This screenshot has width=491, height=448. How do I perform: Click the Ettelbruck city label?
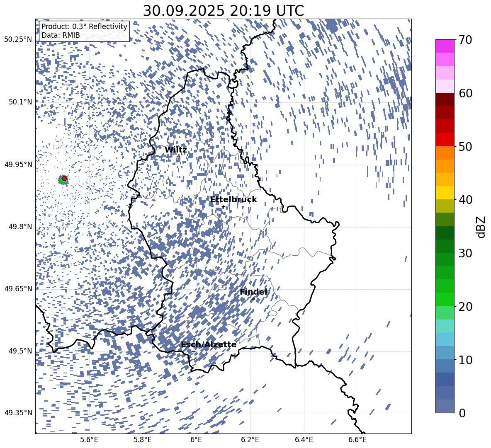[233, 200]
